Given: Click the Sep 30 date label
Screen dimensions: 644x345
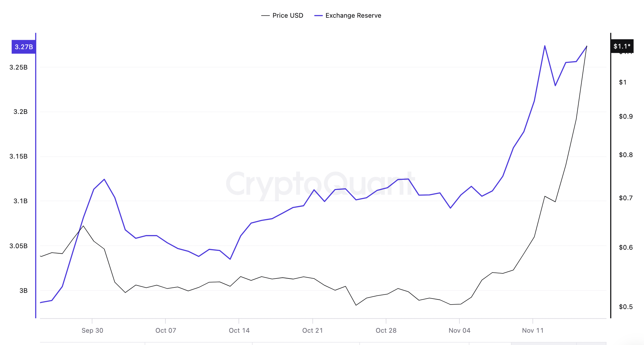Looking at the screenshot, I should [92, 330].
